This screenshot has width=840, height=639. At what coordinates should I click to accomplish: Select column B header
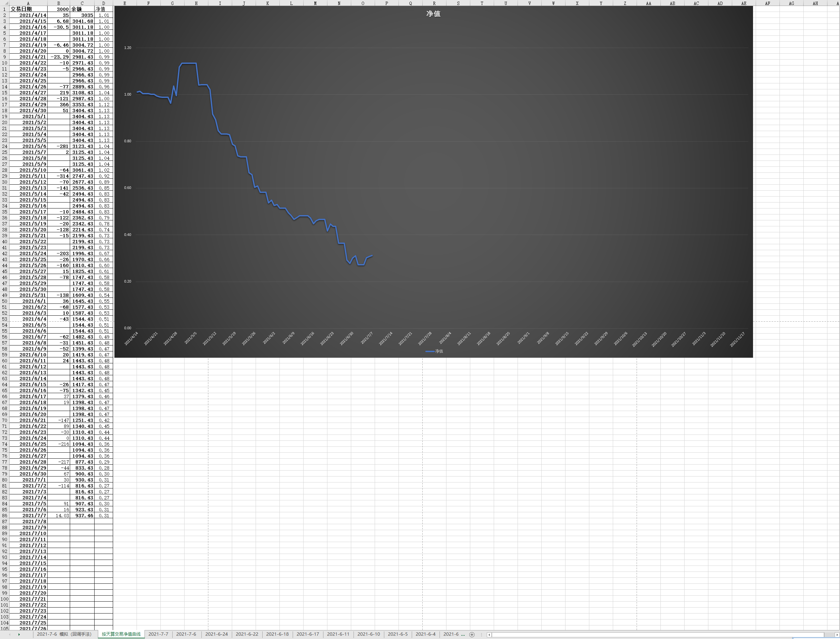point(59,3)
